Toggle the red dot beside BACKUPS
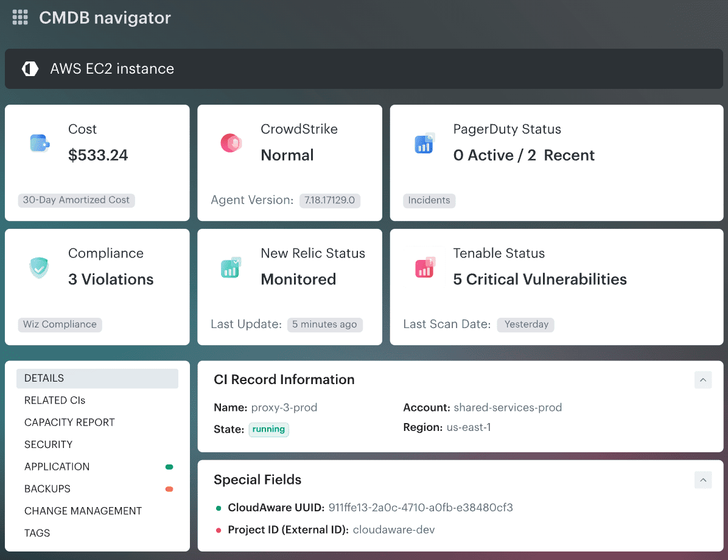Screen dimensions: 728x560 coord(169,489)
